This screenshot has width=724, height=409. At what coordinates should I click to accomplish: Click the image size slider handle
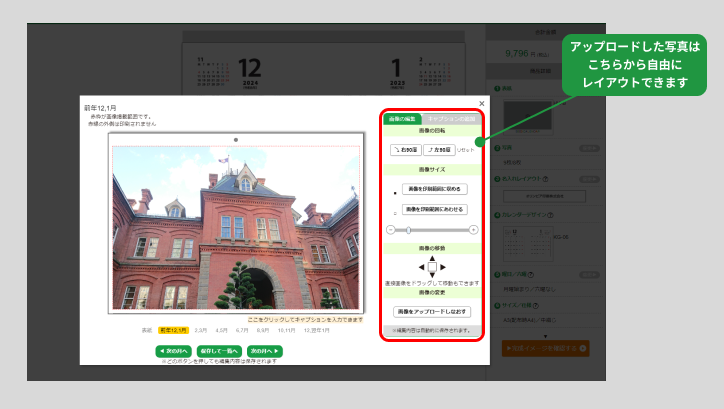(x=408, y=230)
